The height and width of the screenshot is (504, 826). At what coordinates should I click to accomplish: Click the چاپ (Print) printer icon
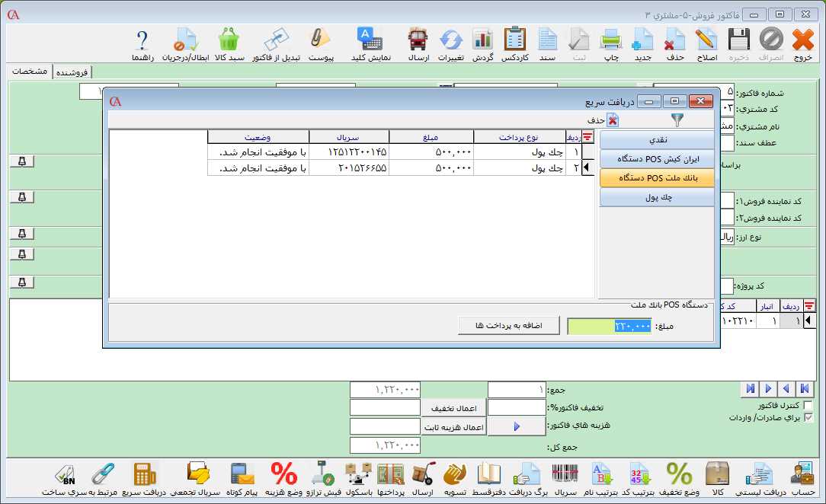611,43
